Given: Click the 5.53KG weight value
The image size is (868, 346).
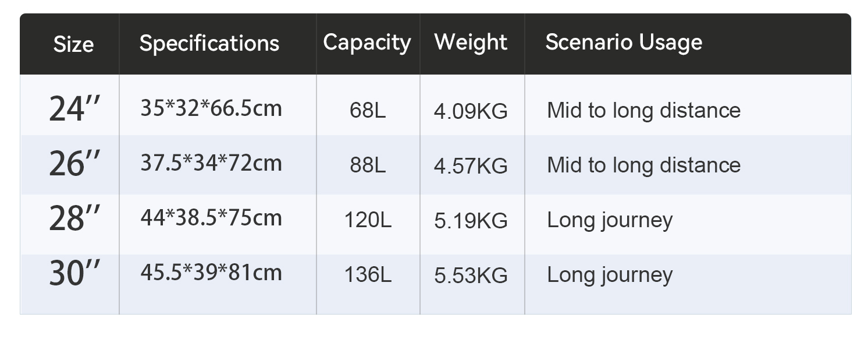Looking at the screenshot, I should coord(471,276).
